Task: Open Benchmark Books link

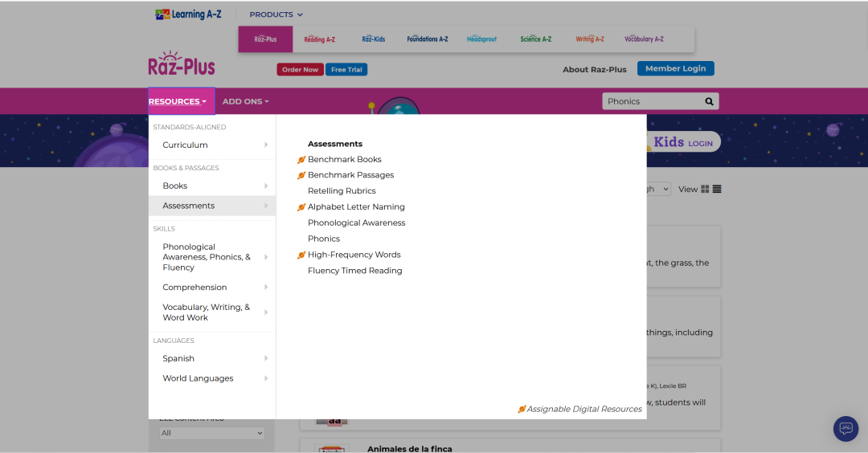Action: coord(344,159)
